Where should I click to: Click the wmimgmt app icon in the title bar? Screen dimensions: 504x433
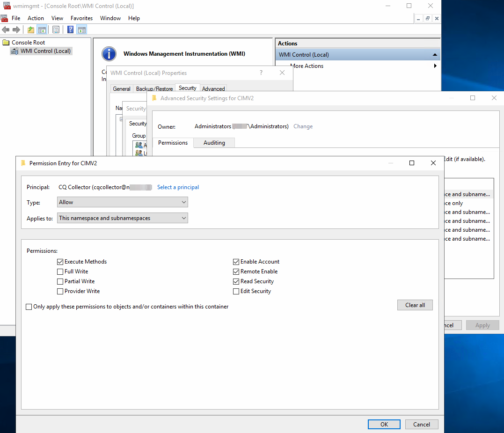7,6
